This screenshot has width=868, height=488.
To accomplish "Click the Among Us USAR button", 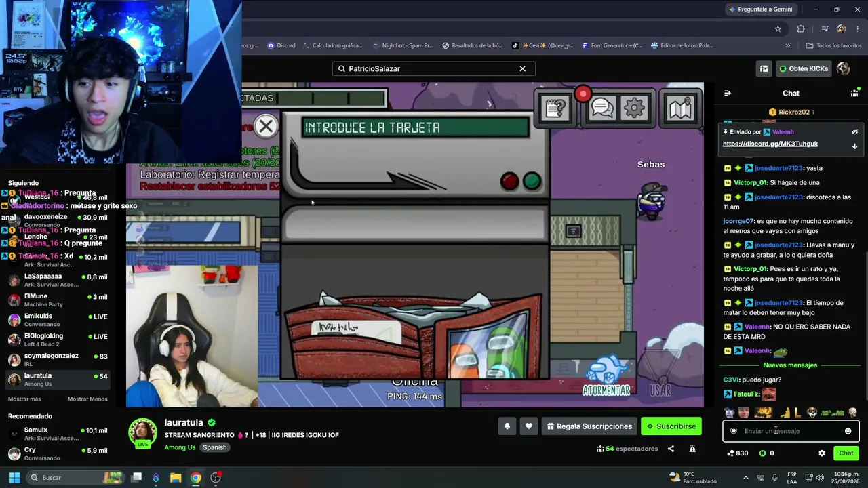I will tap(660, 374).
